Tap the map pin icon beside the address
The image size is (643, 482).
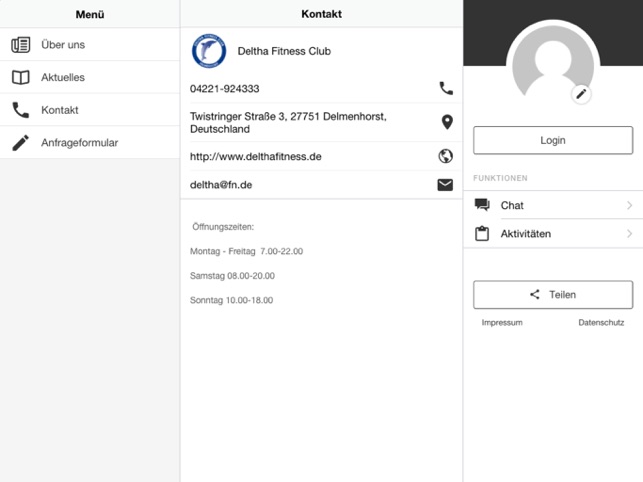tap(447, 122)
